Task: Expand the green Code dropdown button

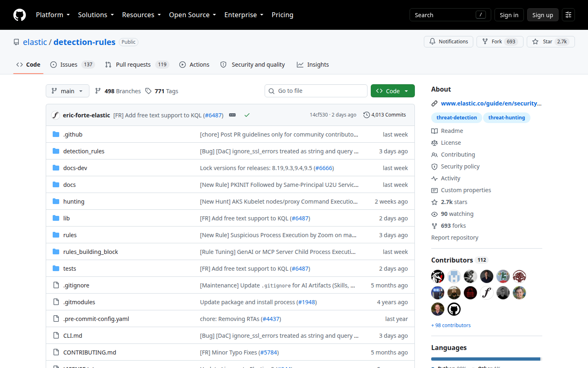Action: (393, 91)
